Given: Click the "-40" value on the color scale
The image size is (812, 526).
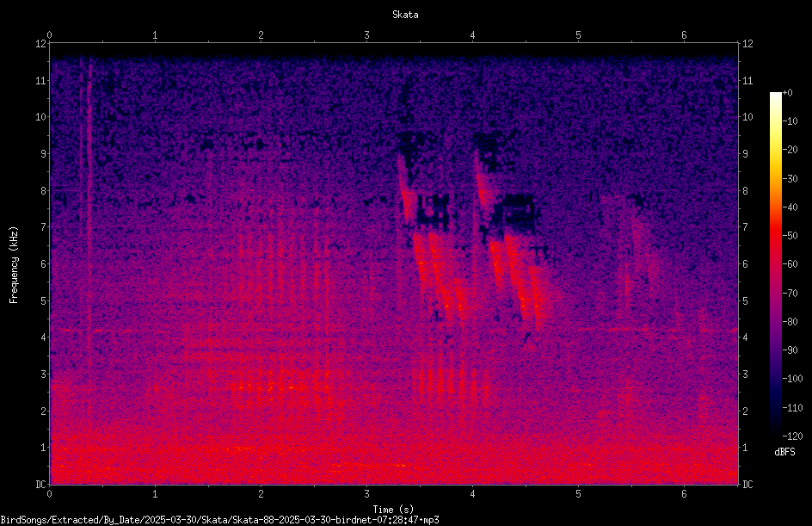Looking at the screenshot, I should (790, 207).
